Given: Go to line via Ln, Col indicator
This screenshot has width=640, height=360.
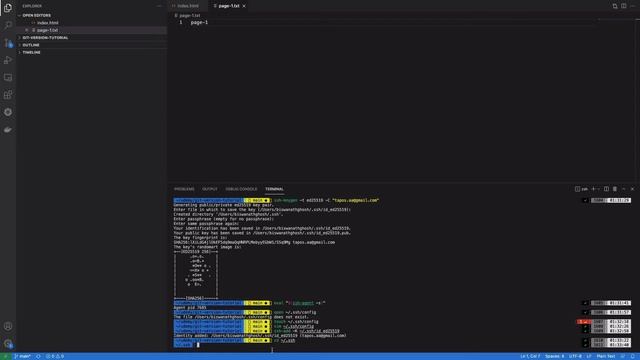Looking at the screenshot, I should [530, 356].
